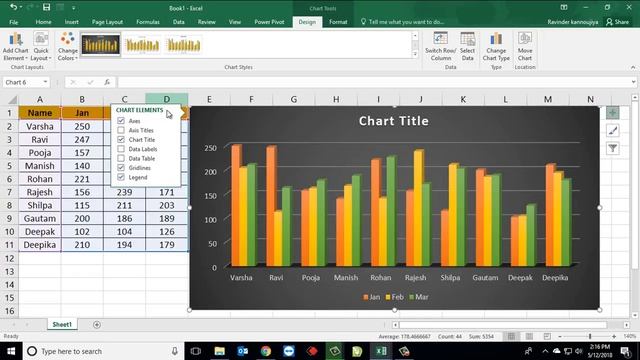Customize Quick Access Toolbar dropdown arrow
Image resolution: width=640 pixels, height=360 pixels.
[x=74, y=8]
